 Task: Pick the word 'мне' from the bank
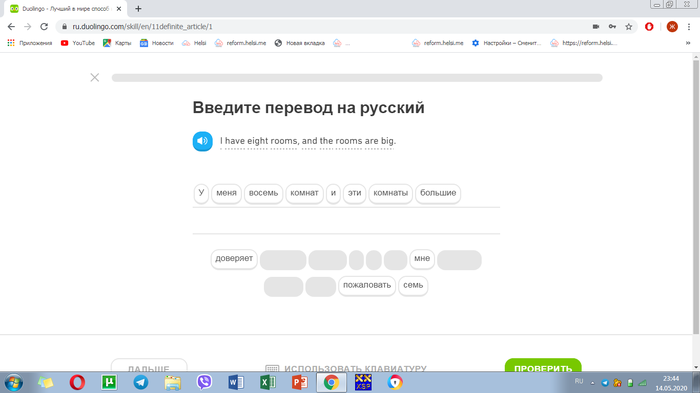coord(422,259)
